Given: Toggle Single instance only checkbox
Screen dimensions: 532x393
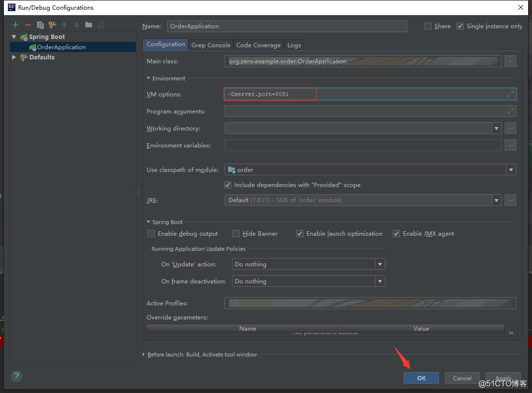Looking at the screenshot, I should [460, 26].
